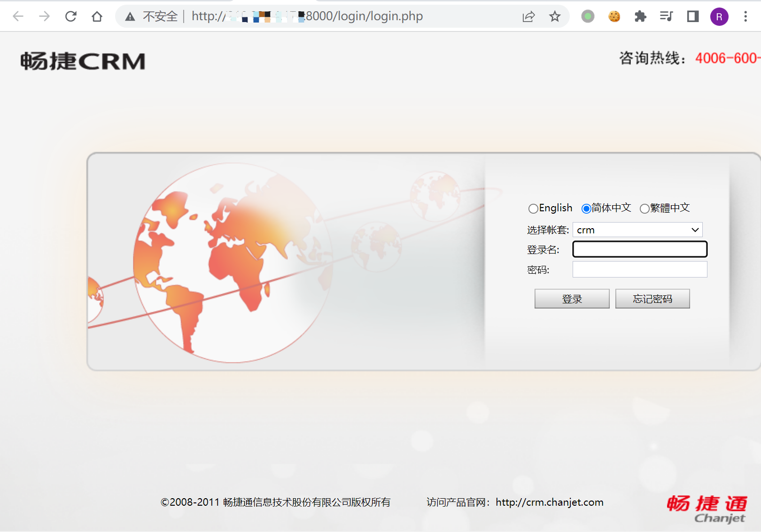Open the profile avatar R
This screenshot has width=761, height=532.
[719, 16]
